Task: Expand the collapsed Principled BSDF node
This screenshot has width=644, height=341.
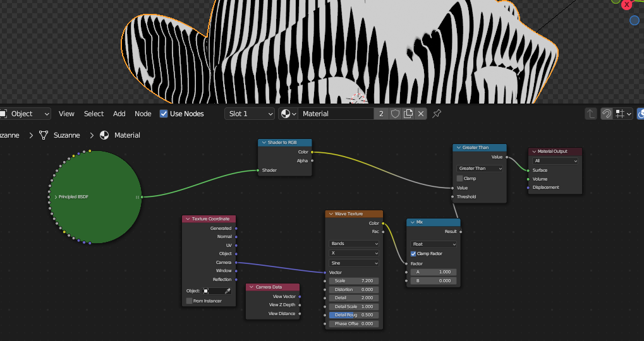Action: pyautogui.click(x=56, y=197)
